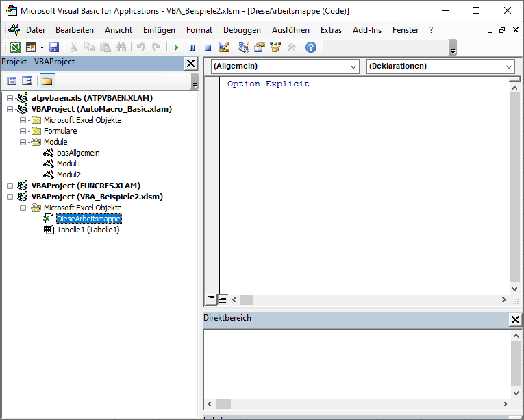Click code window scroll down arrow

click(514, 289)
